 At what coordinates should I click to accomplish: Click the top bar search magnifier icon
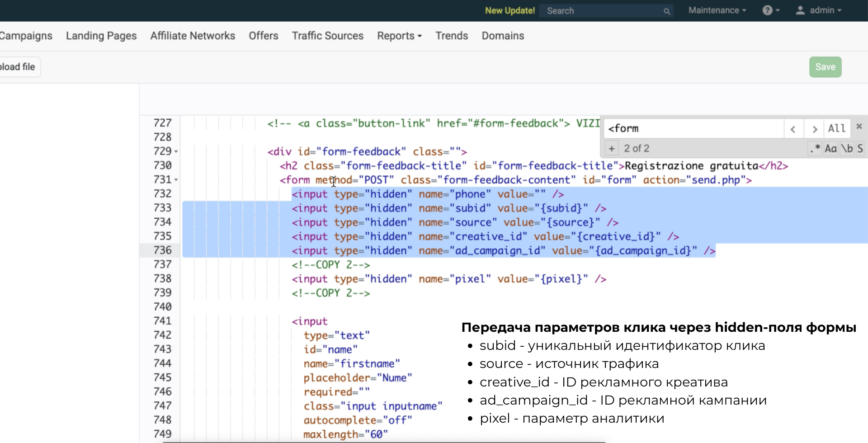click(666, 11)
